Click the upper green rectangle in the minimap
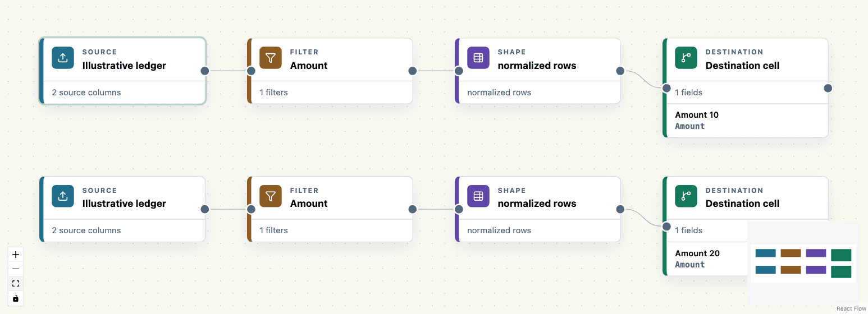 pyautogui.click(x=841, y=255)
